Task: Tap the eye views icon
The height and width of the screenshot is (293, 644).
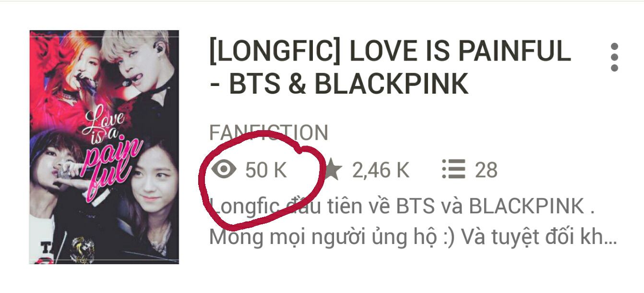Action: point(224,170)
